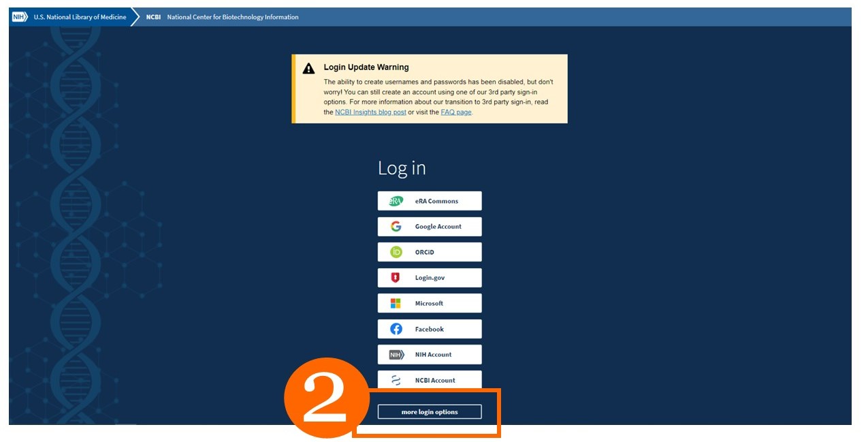
Task: Click the NCBI swirl icon on NCBI Account
Action: click(x=397, y=379)
